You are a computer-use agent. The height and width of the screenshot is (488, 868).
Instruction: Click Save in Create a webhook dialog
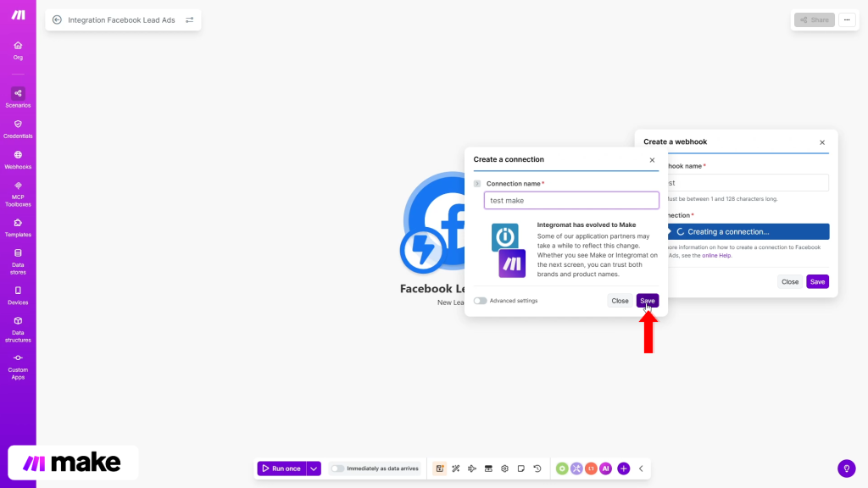click(x=817, y=281)
